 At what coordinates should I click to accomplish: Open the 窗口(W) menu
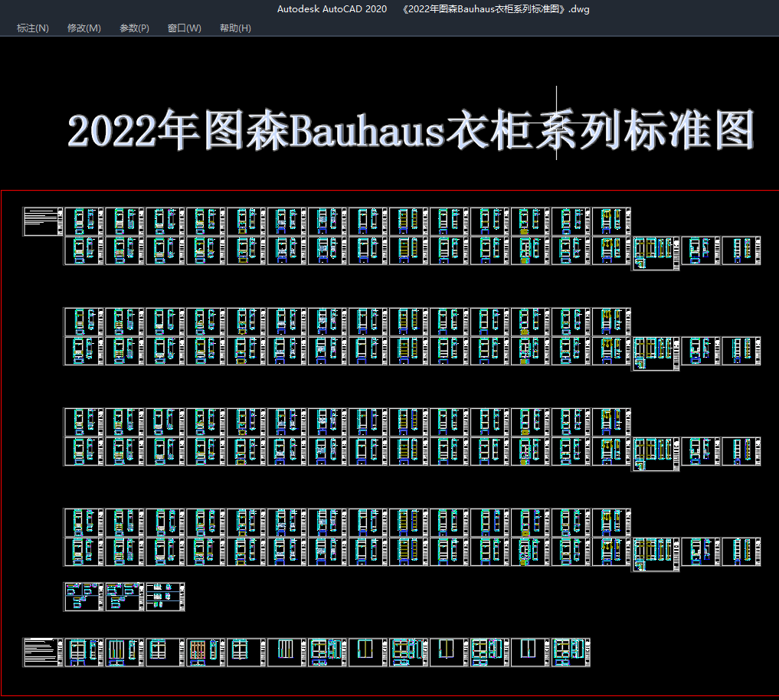pos(185,28)
